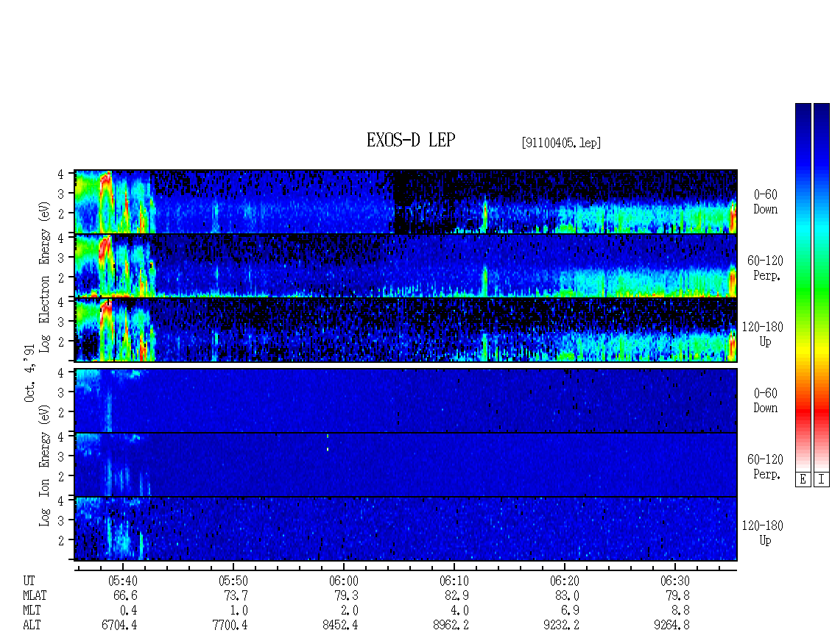Image resolution: width=832 pixels, height=644 pixels.
Task: Click the Log Electron Energy (eV) axis label
Action: 45,277
